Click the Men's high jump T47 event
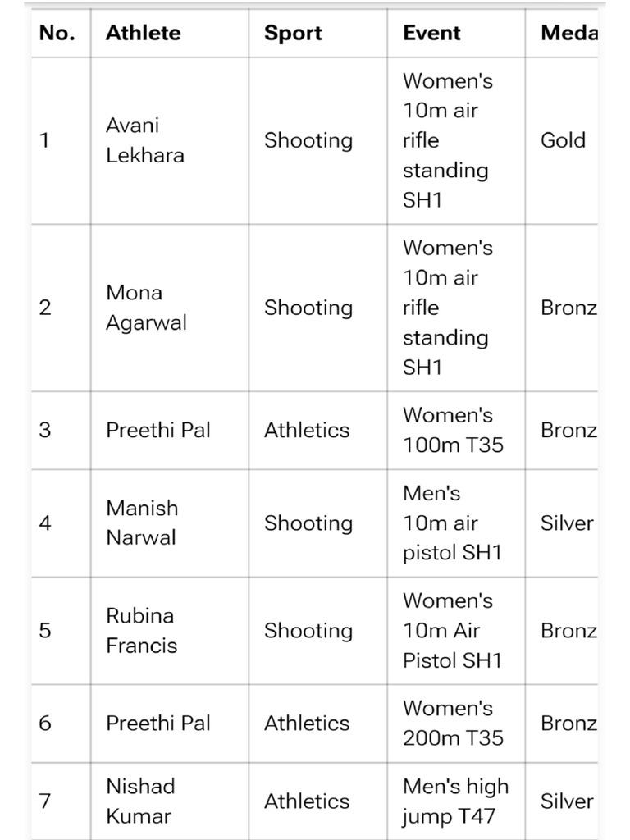The width and height of the screenshot is (630, 840). click(455, 801)
